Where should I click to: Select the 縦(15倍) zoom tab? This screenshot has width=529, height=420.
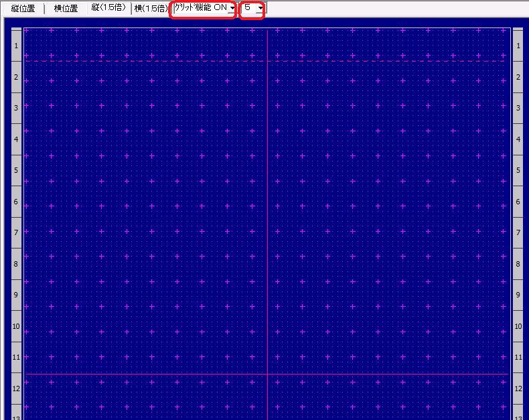pos(108,8)
